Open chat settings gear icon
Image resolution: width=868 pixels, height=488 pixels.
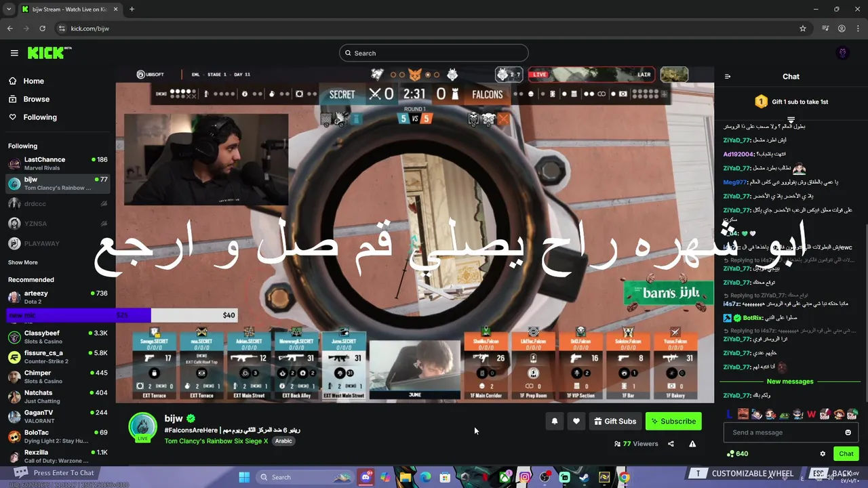(823, 454)
